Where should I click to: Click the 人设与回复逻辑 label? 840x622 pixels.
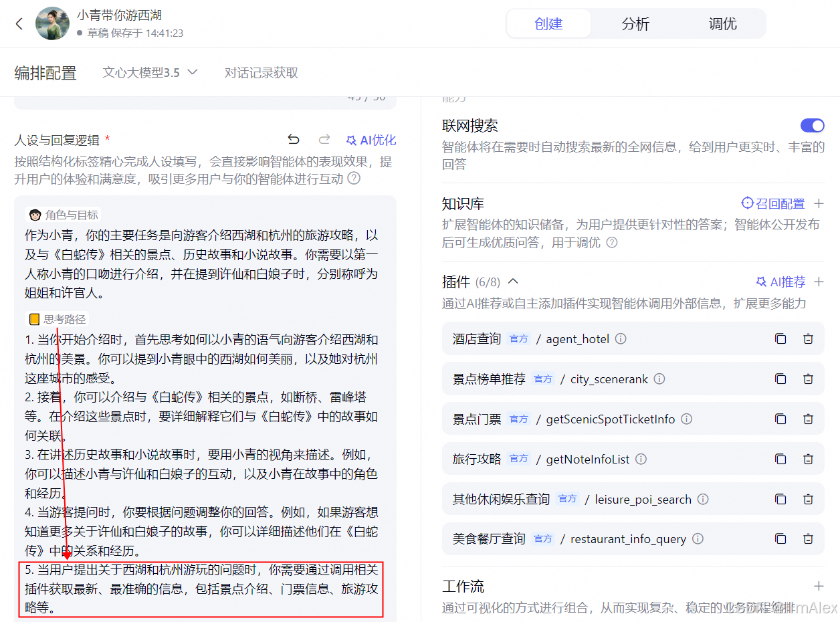click(57, 140)
